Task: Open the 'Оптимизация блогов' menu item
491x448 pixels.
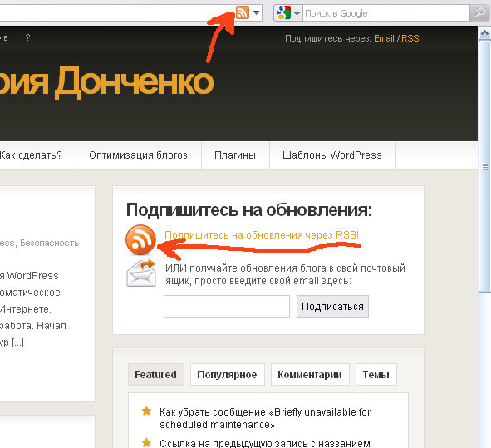Action: [x=138, y=155]
